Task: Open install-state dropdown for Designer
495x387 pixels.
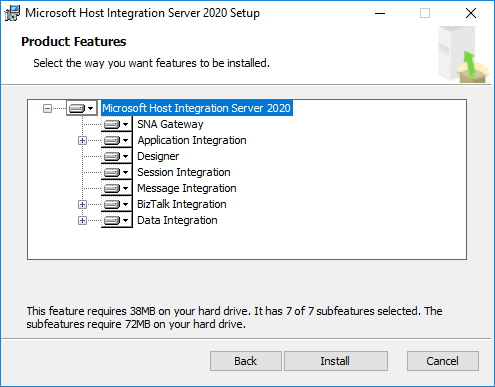Action: pyautogui.click(x=117, y=156)
